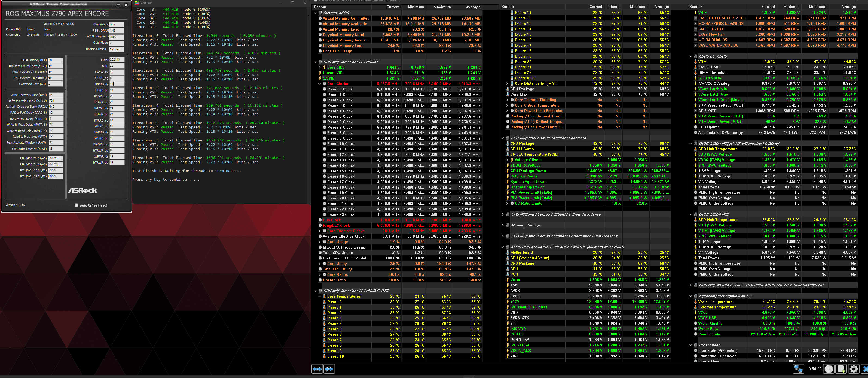
Task: Click the Y30Half console window icon
Action: pyautogui.click(x=136, y=3)
